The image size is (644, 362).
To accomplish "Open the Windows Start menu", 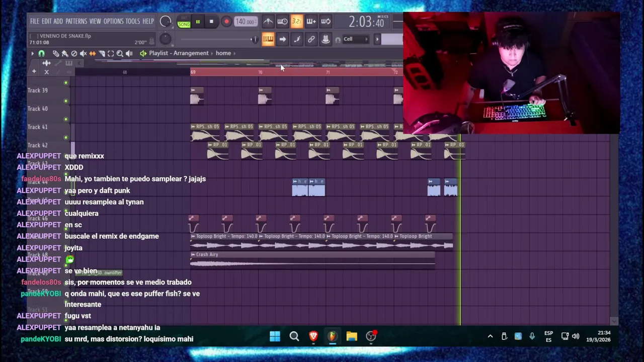I will [x=275, y=336].
